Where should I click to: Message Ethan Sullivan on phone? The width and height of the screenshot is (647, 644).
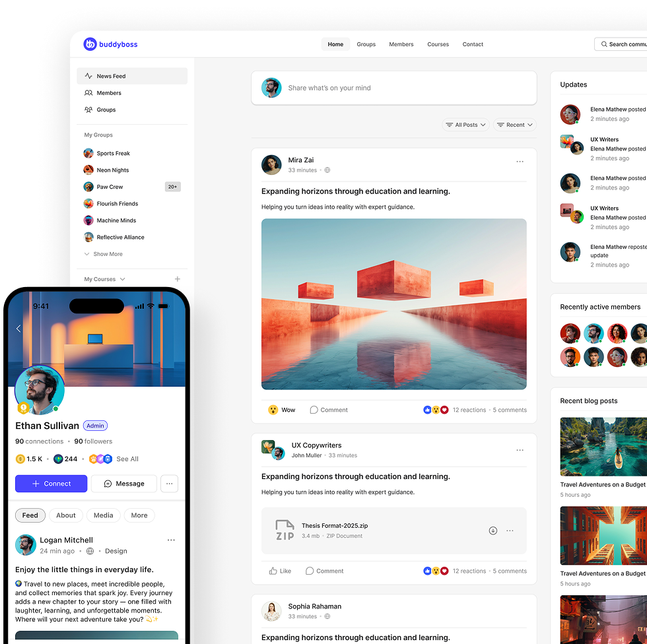124,484
